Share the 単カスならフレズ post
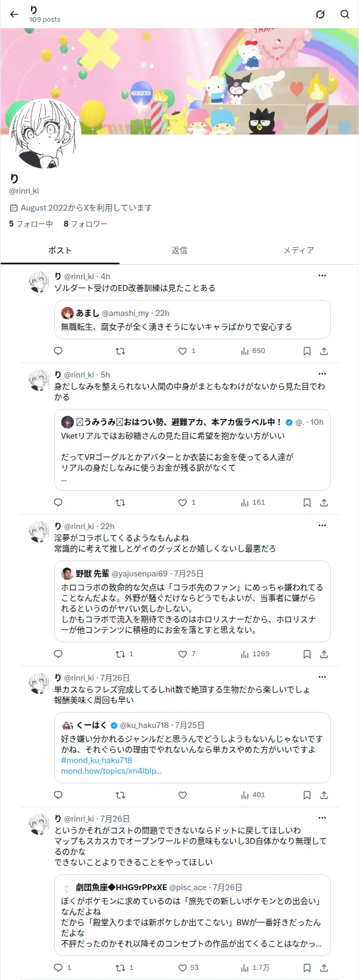Image resolution: width=359 pixels, height=980 pixels. (324, 795)
